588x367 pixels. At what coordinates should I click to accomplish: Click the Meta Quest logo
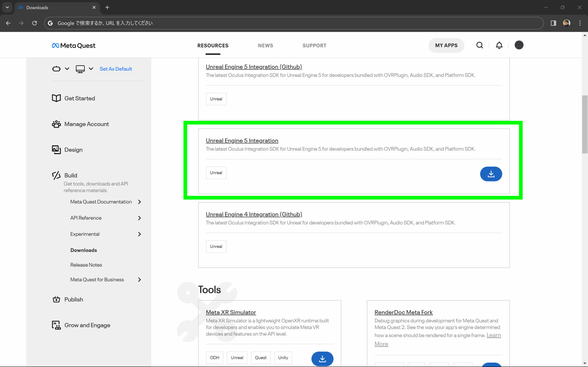[74, 46]
